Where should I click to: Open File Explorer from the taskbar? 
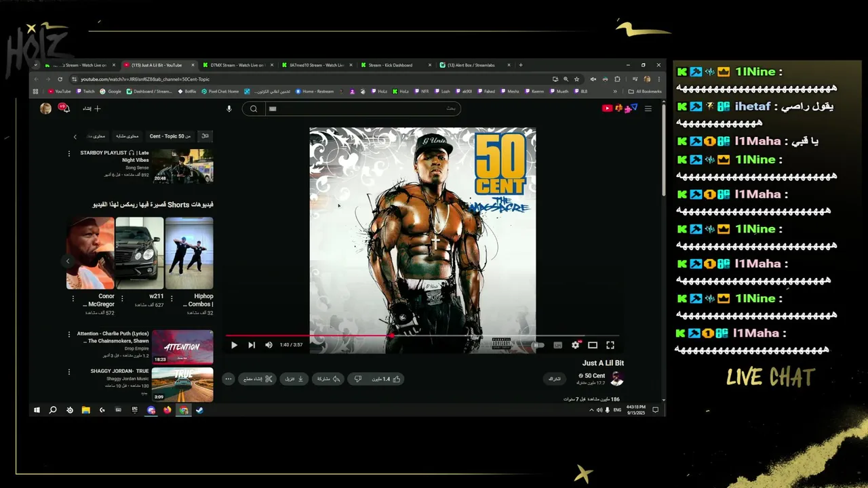[86, 410]
